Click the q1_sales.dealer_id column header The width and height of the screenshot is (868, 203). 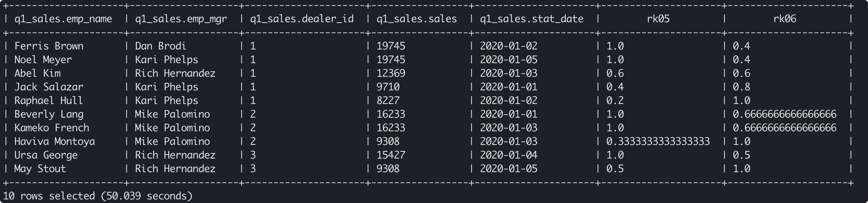pyautogui.click(x=302, y=19)
